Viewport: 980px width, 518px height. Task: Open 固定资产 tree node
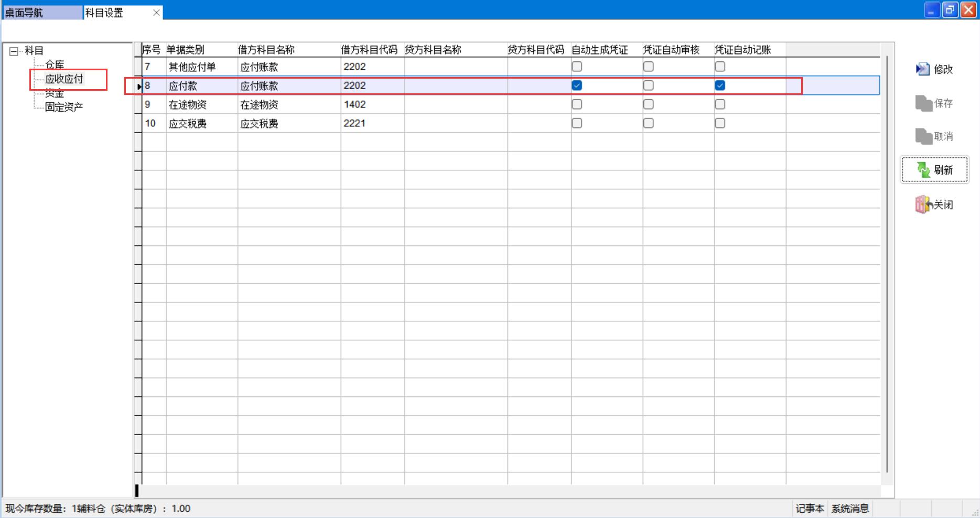[x=63, y=107]
